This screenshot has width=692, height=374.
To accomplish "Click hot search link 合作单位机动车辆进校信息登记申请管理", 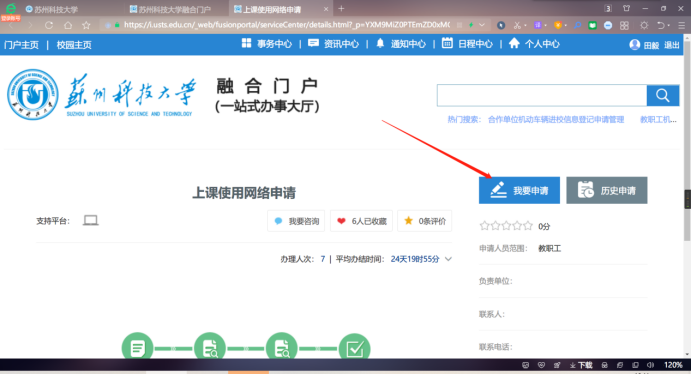I will (556, 120).
